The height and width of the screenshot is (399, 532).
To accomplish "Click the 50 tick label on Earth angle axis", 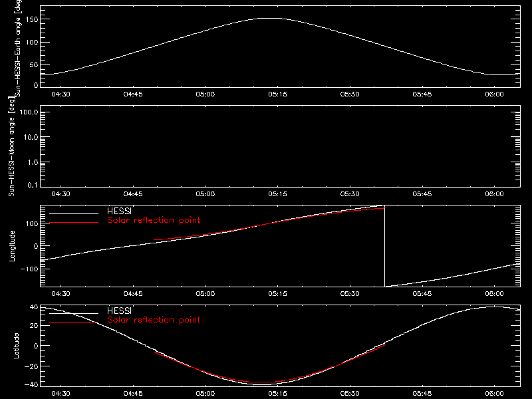I will click(x=34, y=65).
